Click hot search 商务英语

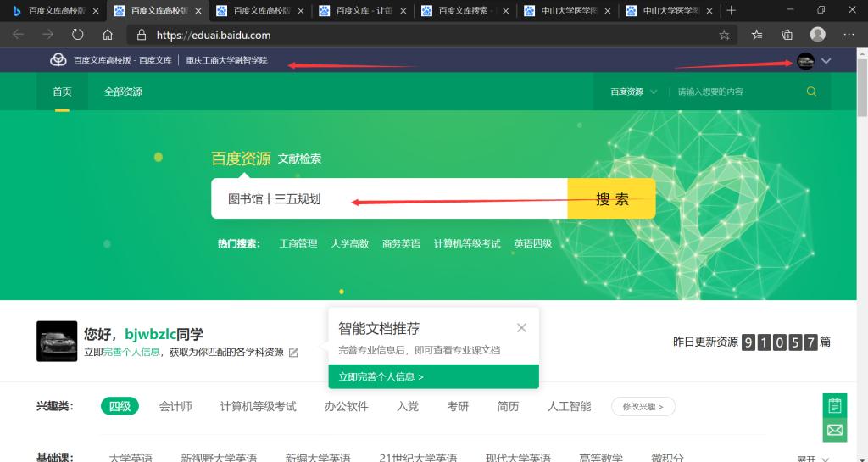point(401,243)
